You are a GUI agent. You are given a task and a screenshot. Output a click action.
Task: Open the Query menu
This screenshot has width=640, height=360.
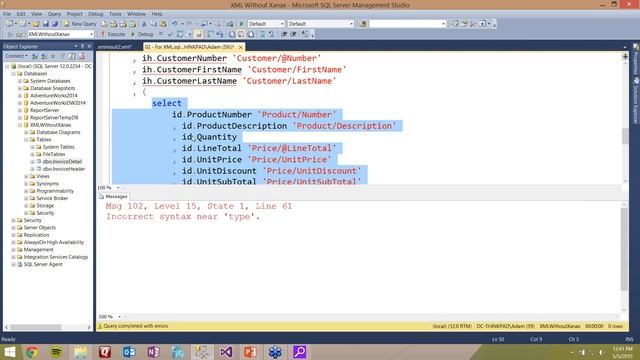pyautogui.click(x=54, y=14)
